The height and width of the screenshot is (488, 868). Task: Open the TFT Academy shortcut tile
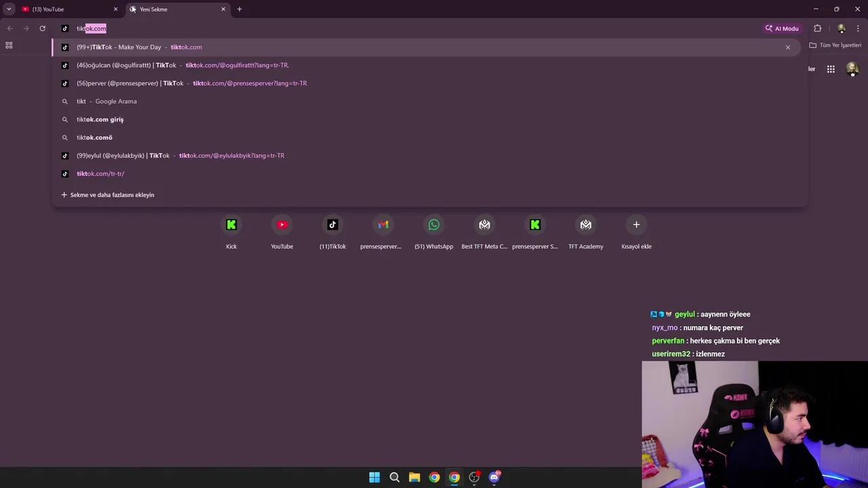tap(586, 232)
